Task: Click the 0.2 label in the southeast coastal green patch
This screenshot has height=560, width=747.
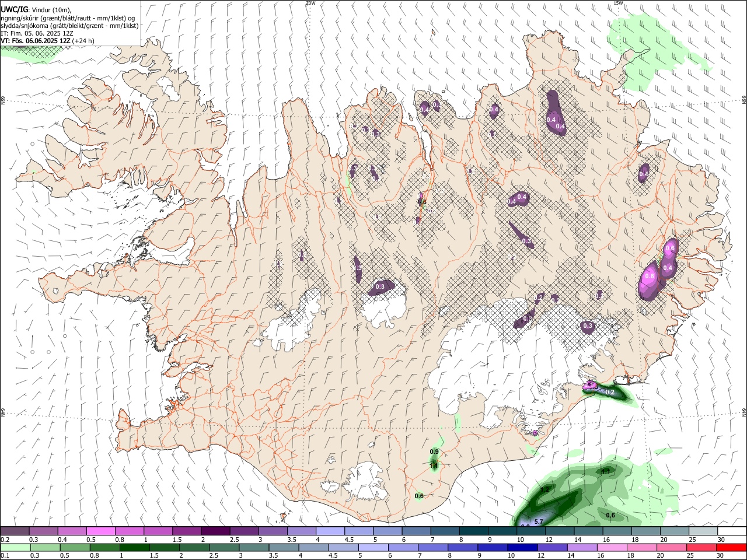Action: [610, 393]
